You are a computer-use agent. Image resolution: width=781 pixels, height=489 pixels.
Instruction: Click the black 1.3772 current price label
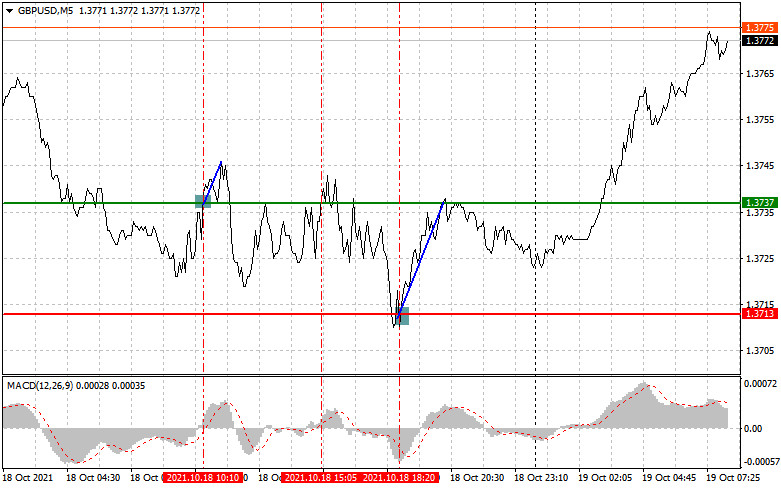tap(760, 41)
